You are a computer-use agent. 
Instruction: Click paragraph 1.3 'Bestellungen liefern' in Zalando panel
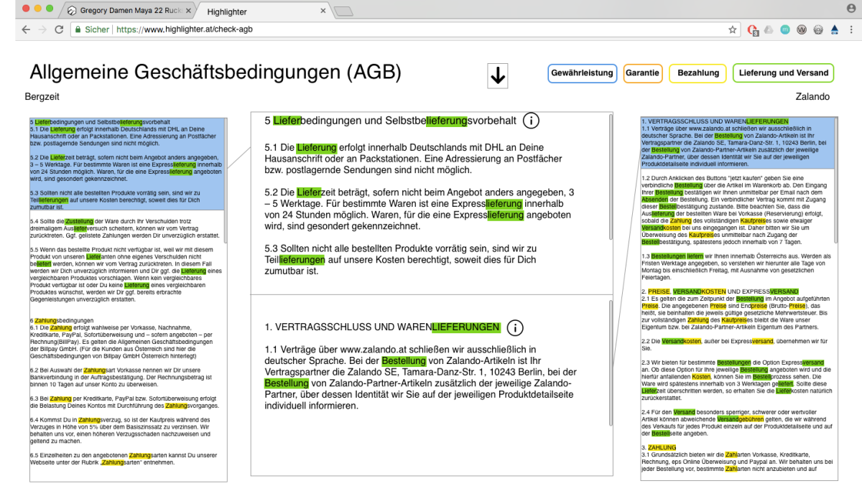point(736,266)
